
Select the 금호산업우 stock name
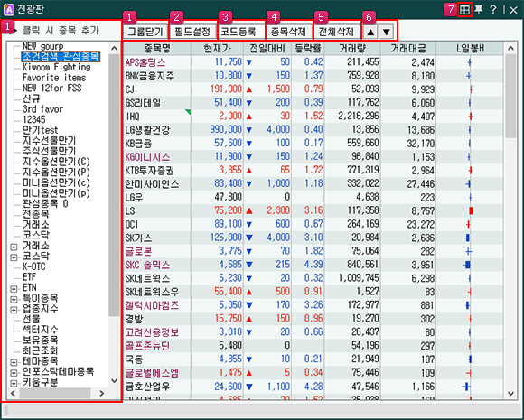pyautogui.click(x=147, y=387)
